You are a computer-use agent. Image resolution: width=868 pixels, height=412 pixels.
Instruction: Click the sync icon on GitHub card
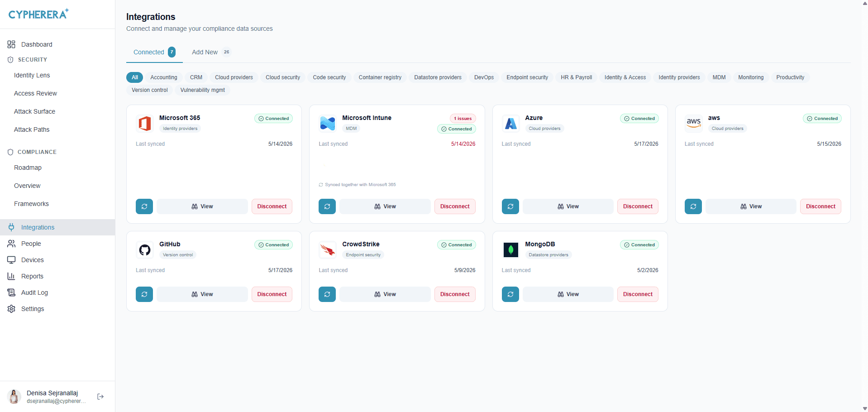click(x=144, y=294)
